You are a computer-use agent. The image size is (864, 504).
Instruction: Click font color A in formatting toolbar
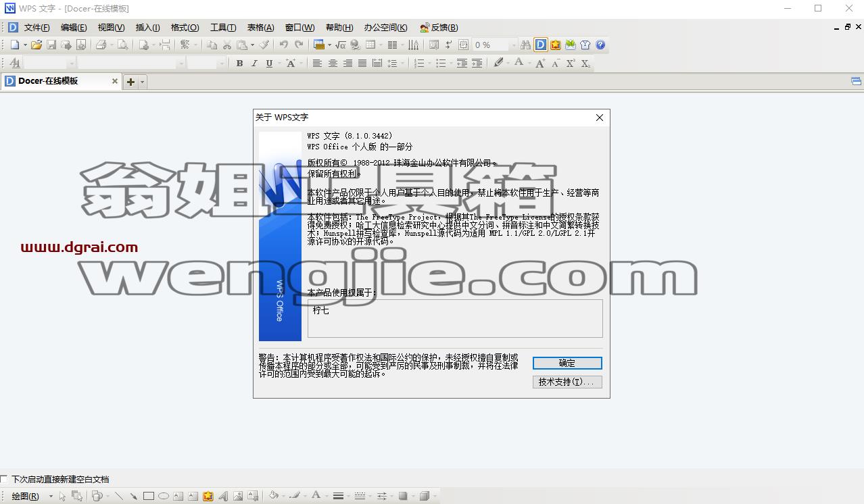[x=519, y=63]
